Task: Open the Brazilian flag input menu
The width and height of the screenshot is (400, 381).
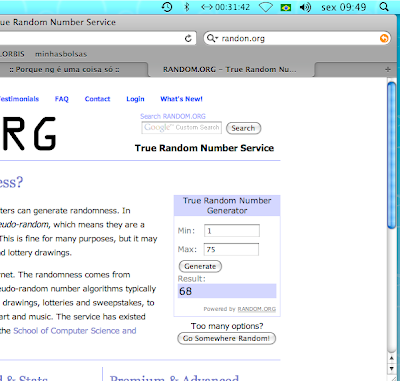Action: pos(286,7)
